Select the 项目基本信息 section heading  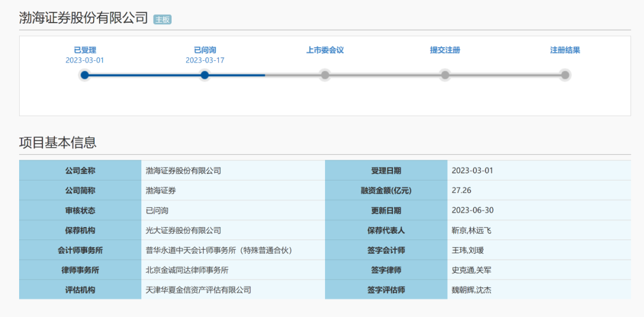58,142
